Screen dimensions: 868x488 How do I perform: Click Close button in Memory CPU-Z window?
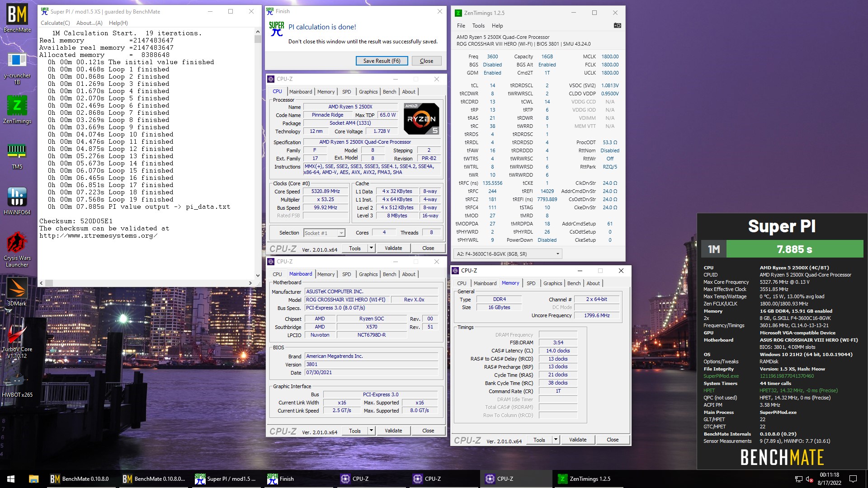click(613, 440)
